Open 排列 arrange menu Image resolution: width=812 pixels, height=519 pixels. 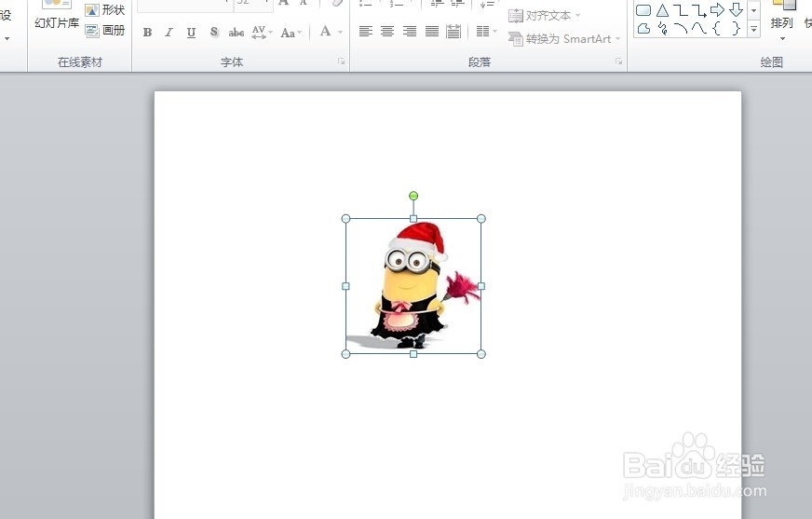[x=781, y=20]
